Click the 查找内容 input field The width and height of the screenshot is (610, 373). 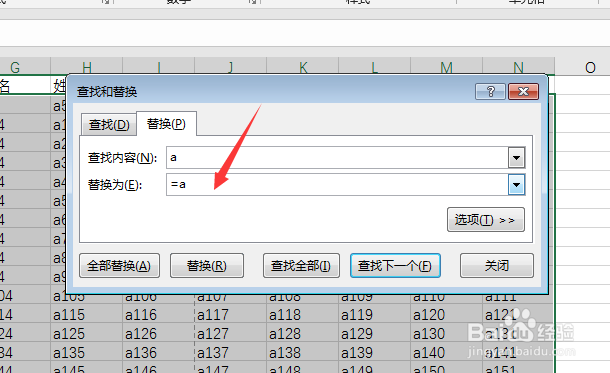[337, 158]
